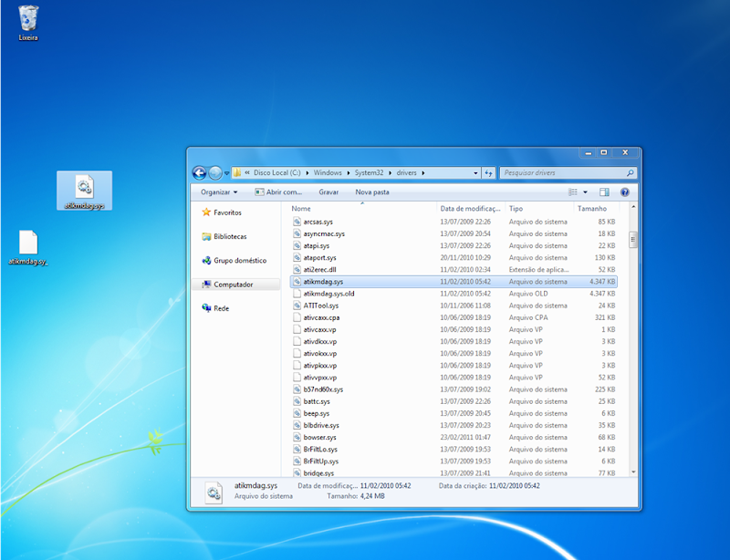Open recent locations dropdown next to forward arrow
Viewport: 730px width, 560px height.
(x=226, y=172)
